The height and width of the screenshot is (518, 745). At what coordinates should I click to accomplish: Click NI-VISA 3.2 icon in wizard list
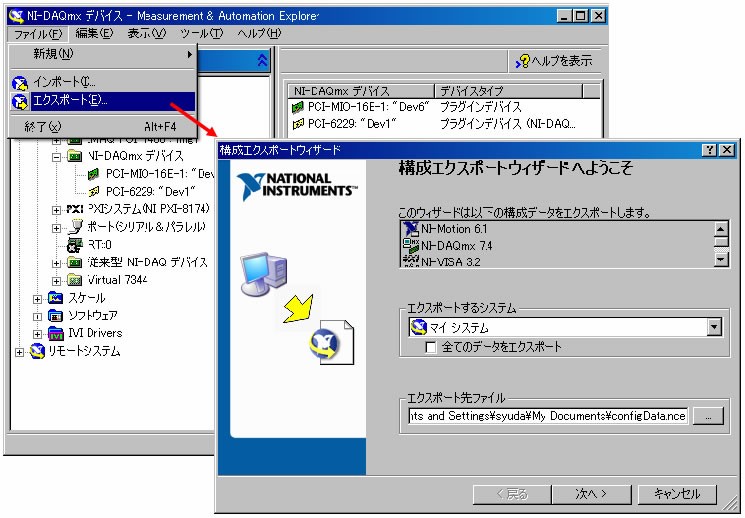[411, 261]
